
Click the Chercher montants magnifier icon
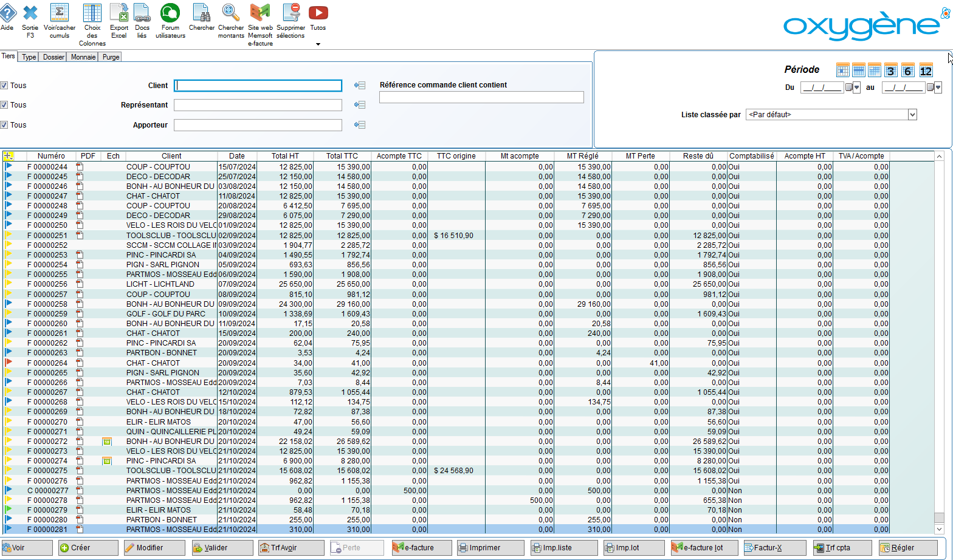[230, 13]
